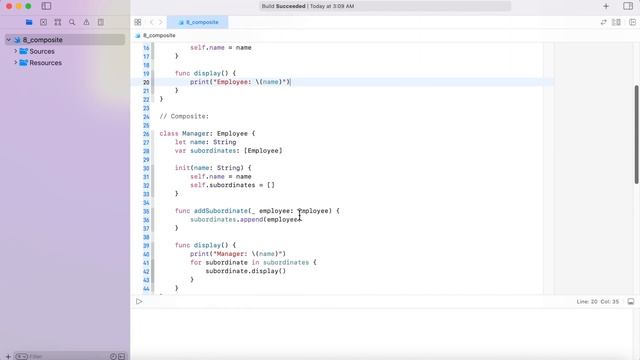Click line number 26 in the gutter
The width and height of the screenshot is (640, 360).
[146, 134]
